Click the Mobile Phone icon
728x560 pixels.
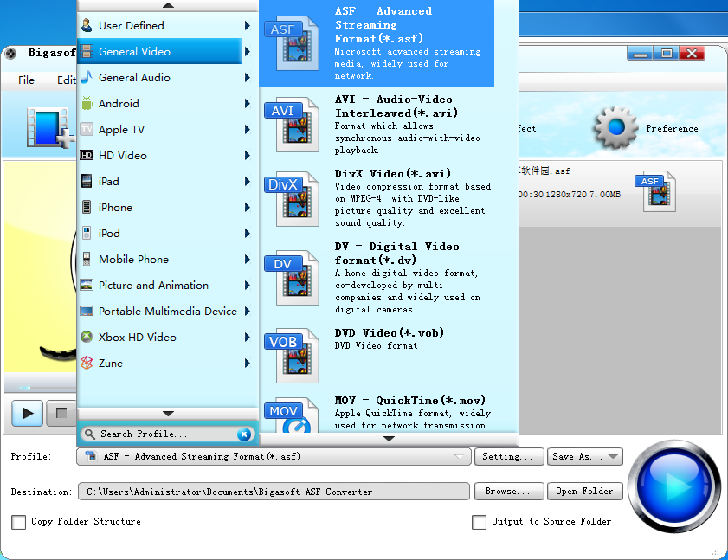(x=87, y=259)
